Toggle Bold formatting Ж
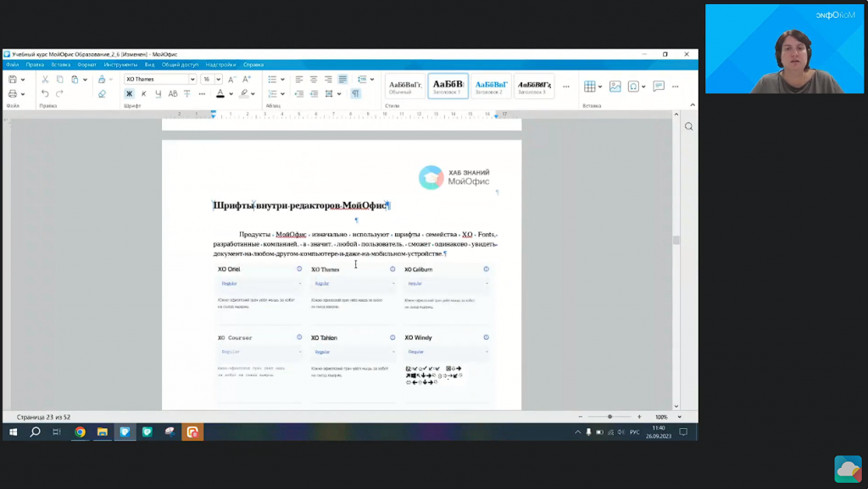868x489 pixels. point(129,93)
